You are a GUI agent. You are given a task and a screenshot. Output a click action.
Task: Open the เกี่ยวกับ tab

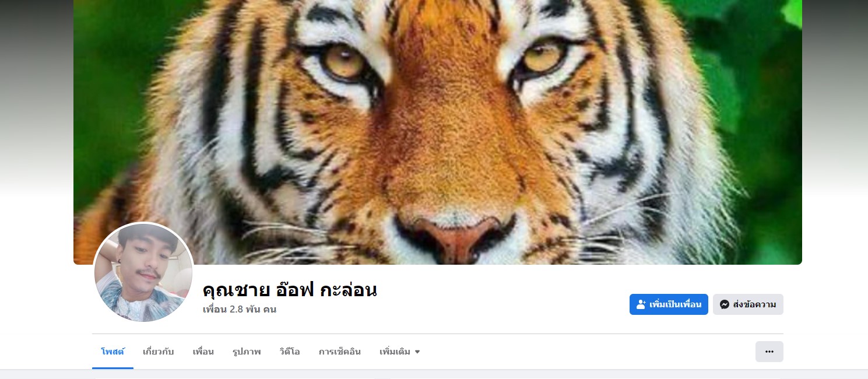[159, 352]
